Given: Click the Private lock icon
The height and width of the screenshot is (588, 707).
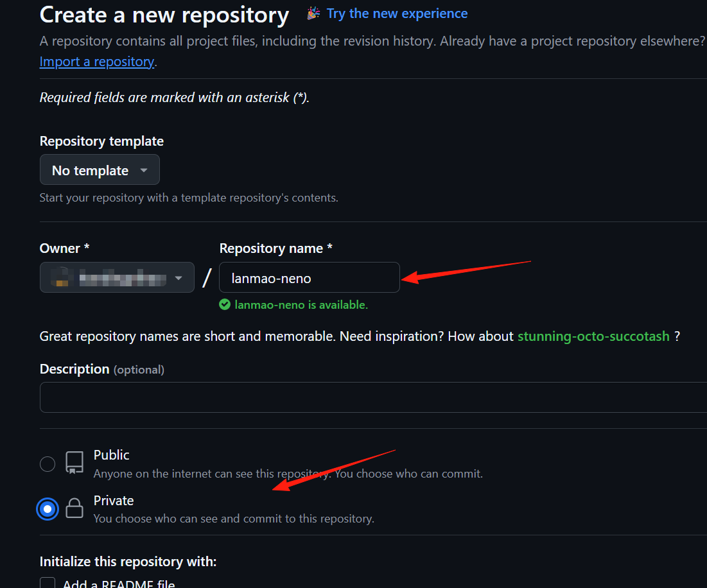Looking at the screenshot, I should [74, 508].
